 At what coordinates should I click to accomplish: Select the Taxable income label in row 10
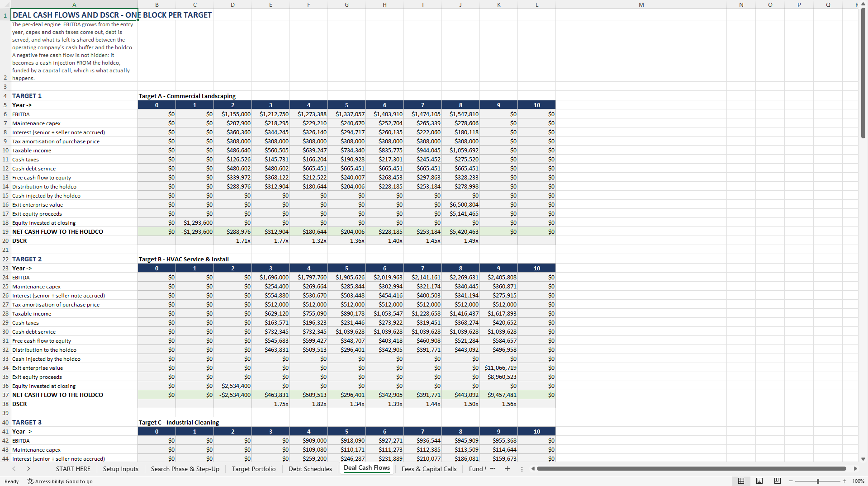(x=74, y=150)
